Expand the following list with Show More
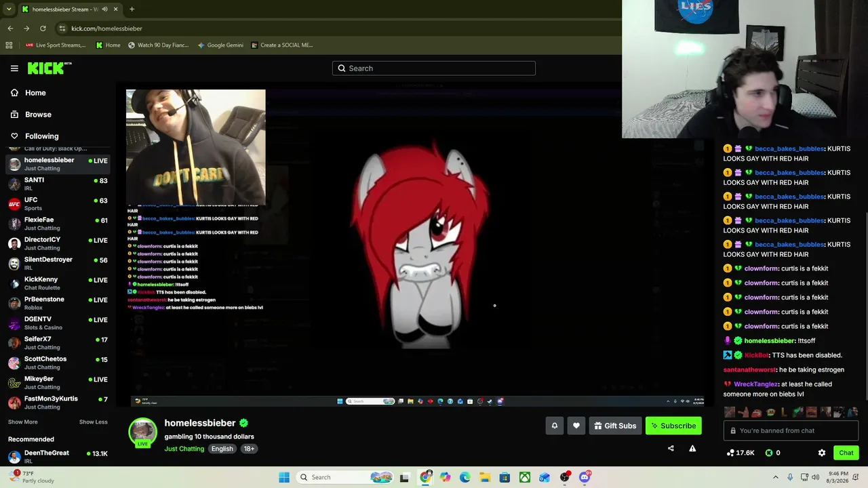 point(22,422)
